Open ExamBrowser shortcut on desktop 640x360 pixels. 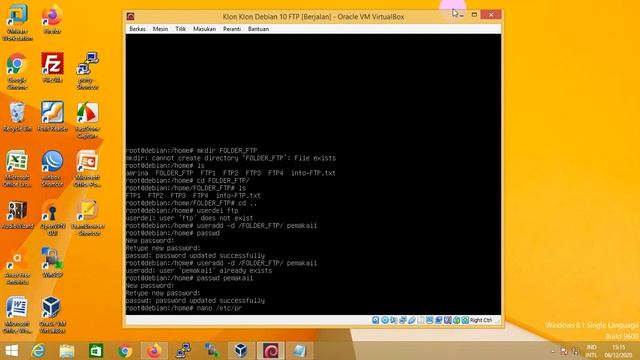[87, 218]
